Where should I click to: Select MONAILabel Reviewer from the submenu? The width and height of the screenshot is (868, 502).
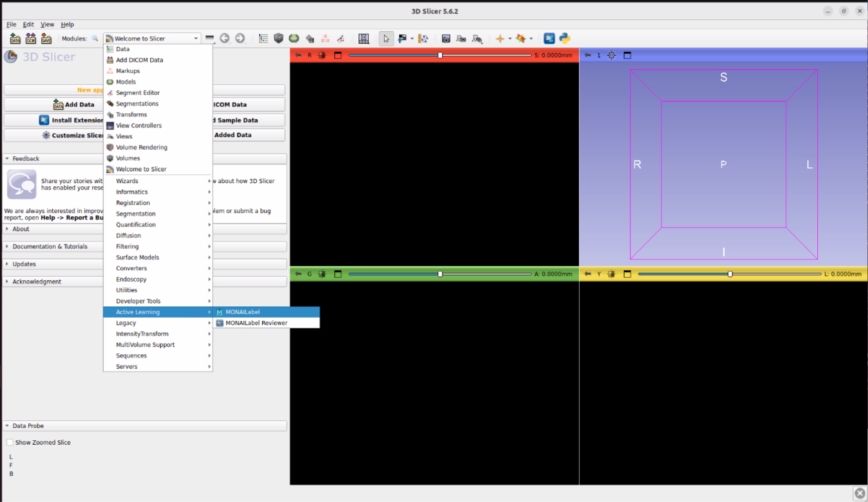click(256, 323)
